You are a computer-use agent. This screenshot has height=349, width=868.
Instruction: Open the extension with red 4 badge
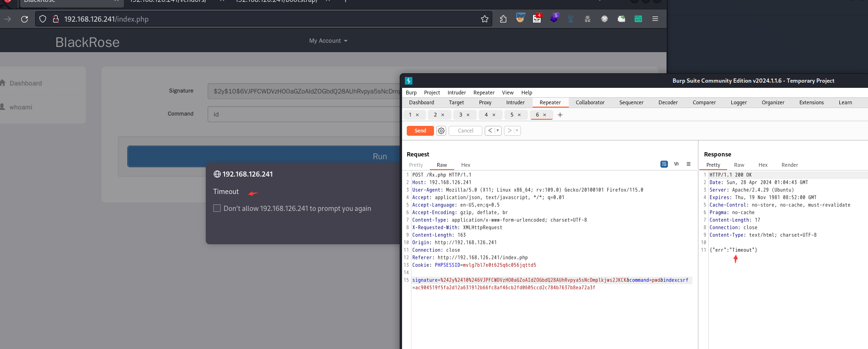pyautogui.click(x=537, y=18)
